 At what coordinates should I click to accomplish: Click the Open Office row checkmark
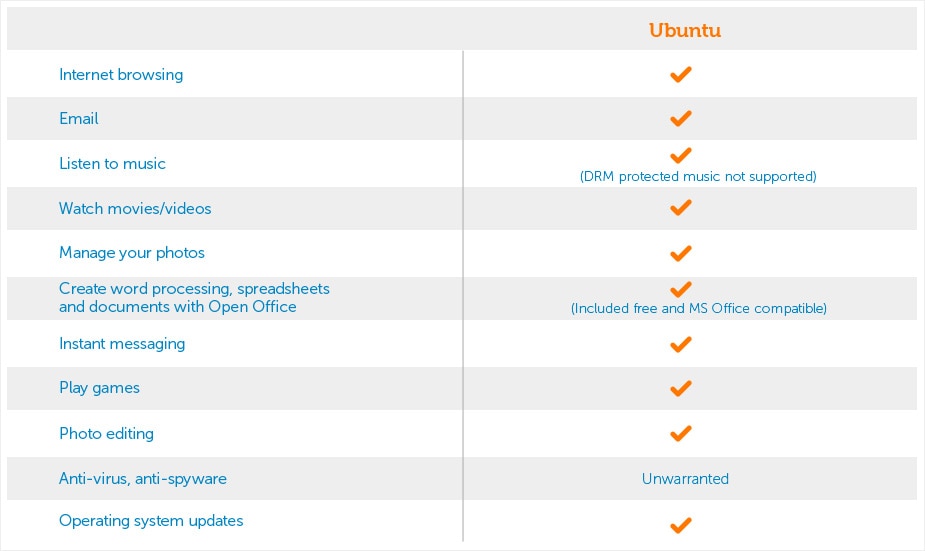point(680,290)
